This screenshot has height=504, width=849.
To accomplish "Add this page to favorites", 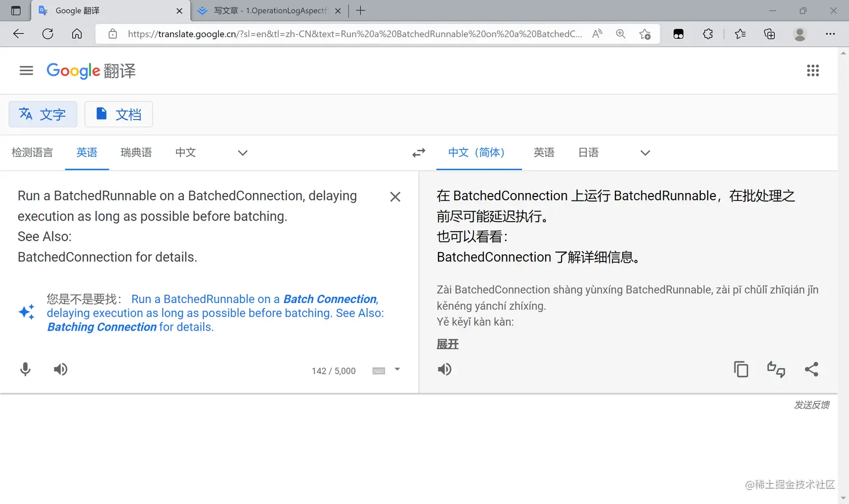I will pyautogui.click(x=645, y=34).
